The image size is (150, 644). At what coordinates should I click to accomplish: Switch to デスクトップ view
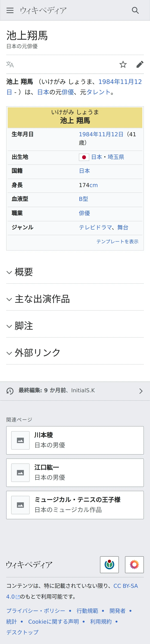22,632
